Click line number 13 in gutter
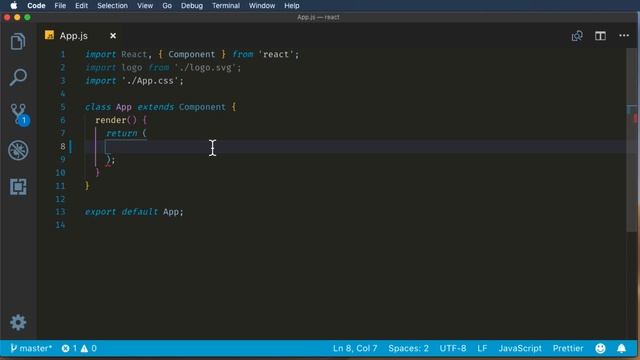The image size is (640, 360). click(x=60, y=212)
